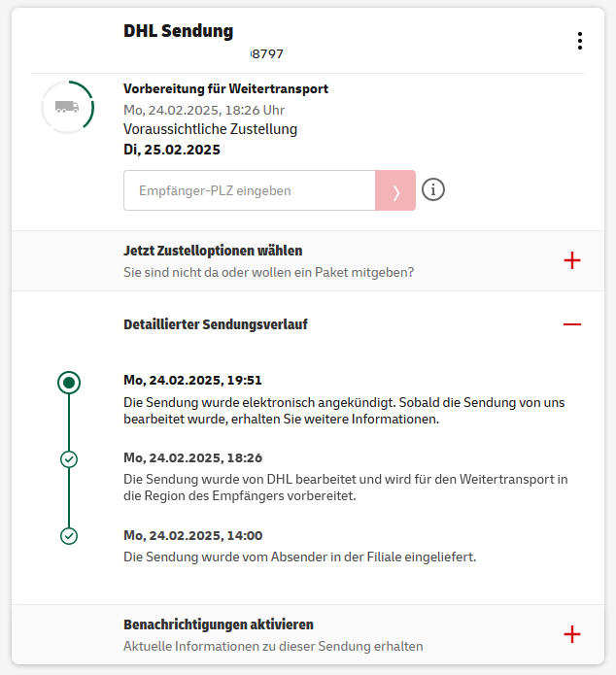The height and width of the screenshot is (675, 616).
Task: Click the Jetzt Zustelloptionen wählen heading
Action: coord(213,251)
